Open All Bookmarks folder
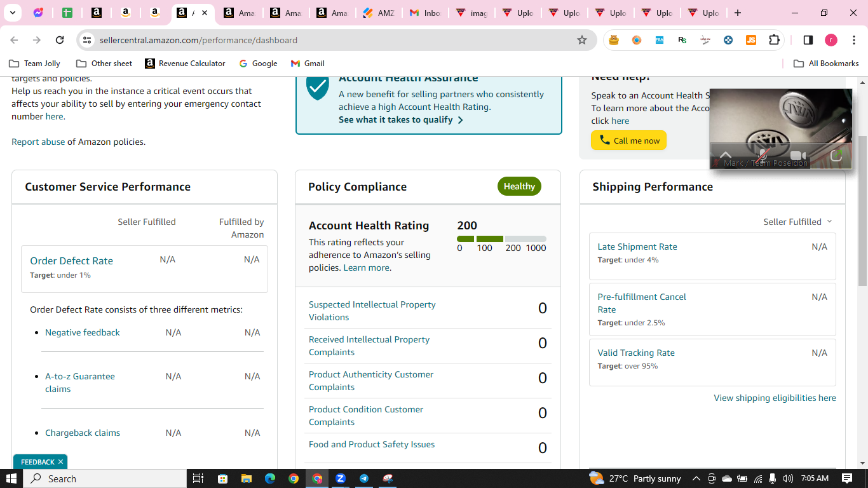This screenshot has width=868, height=488. 826,64
